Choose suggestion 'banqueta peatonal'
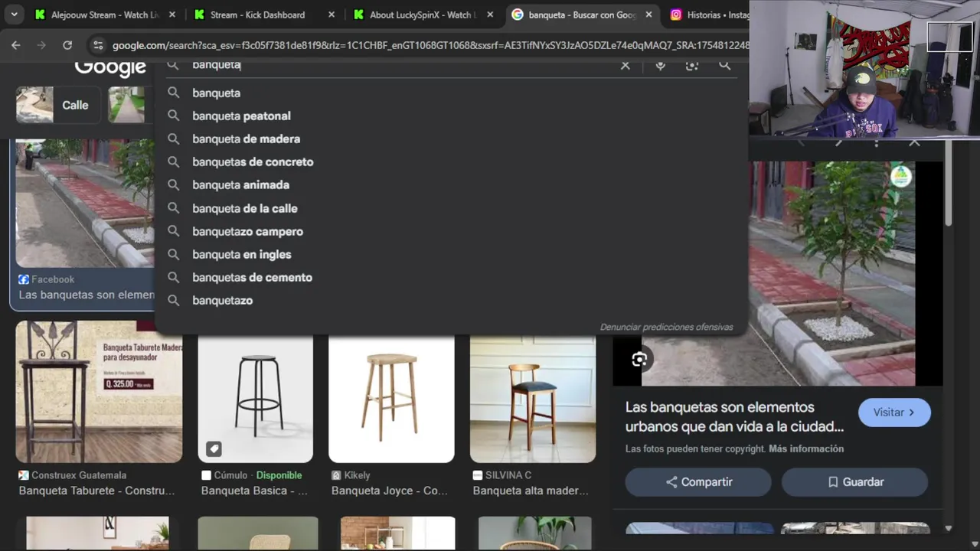Viewport: 980px width, 551px height. [451, 116]
